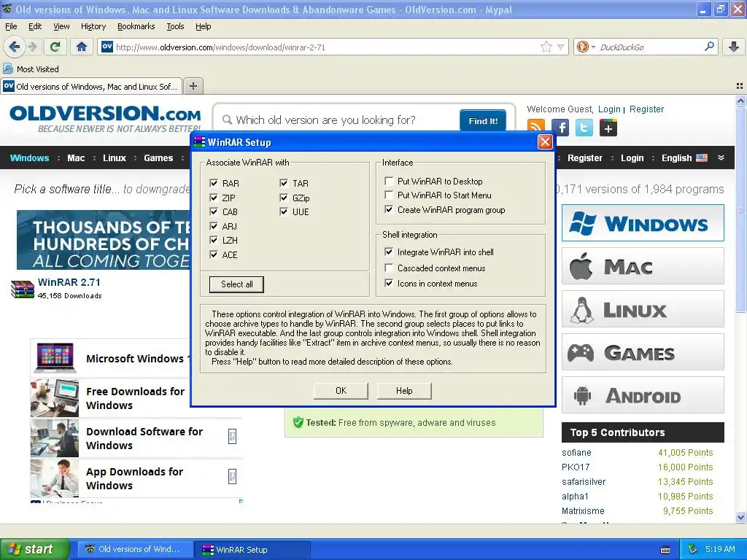Click the Help button in WinRAR Setup
This screenshot has width=747, height=560.
pos(404,391)
